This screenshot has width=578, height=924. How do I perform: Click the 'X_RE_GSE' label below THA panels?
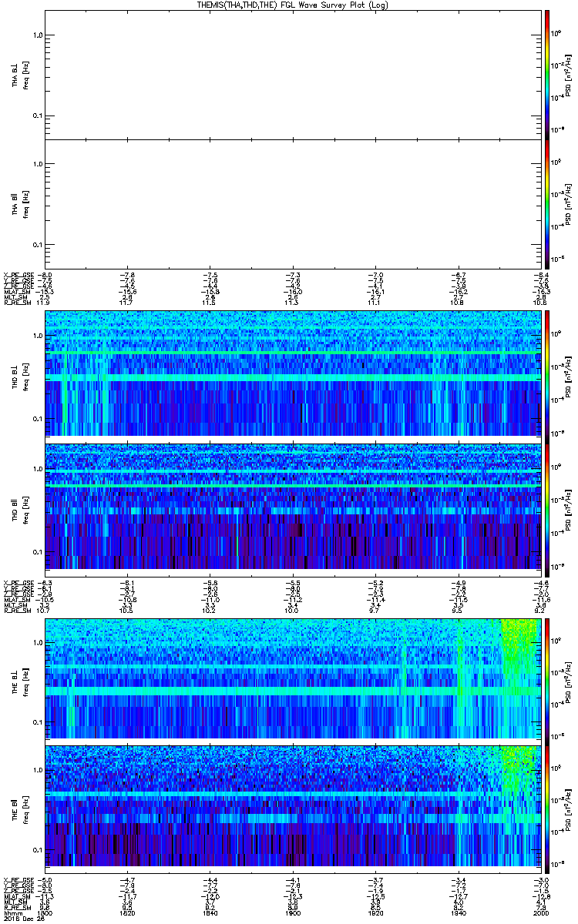coord(18,275)
